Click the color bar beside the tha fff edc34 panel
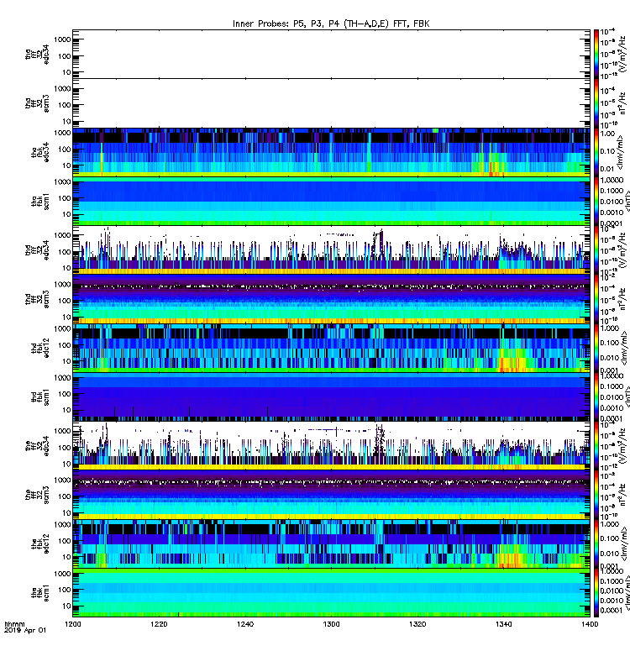 tap(596, 54)
